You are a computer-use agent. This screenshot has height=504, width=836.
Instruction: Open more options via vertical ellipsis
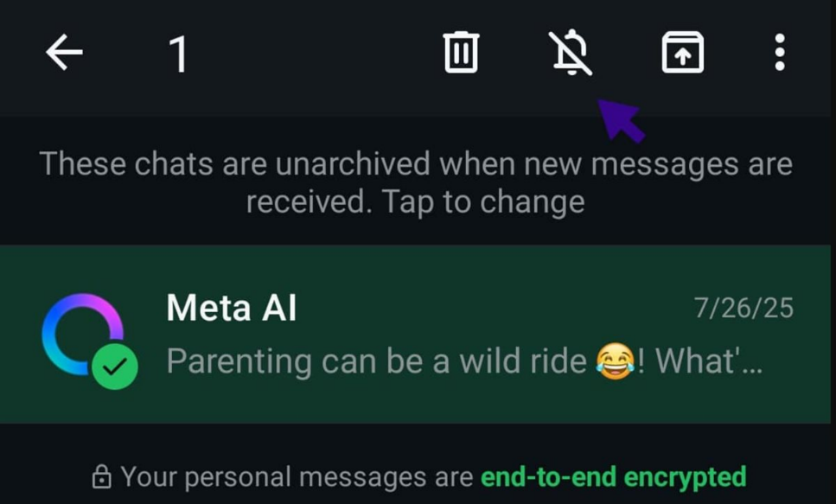click(779, 54)
